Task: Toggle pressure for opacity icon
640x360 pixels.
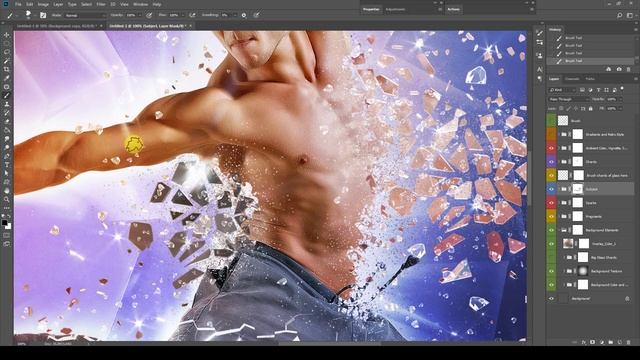Action: point(149,15)
